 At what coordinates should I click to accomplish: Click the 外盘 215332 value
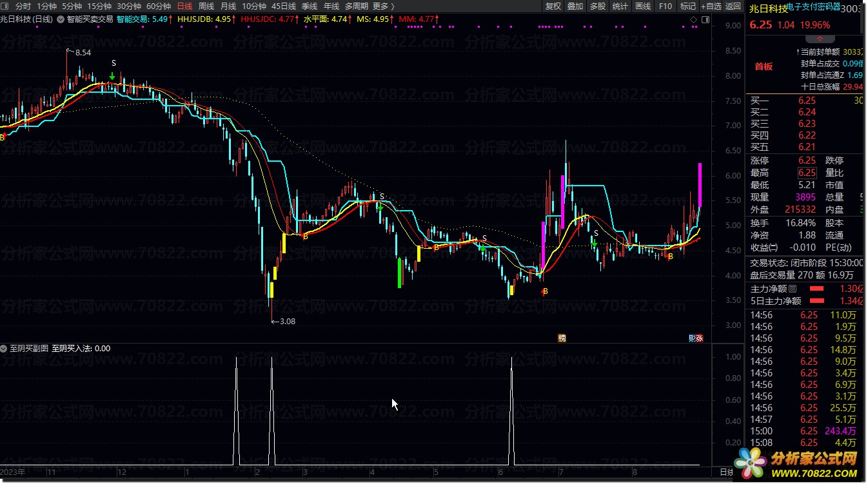pyautogui.click(x=800, y=209)
